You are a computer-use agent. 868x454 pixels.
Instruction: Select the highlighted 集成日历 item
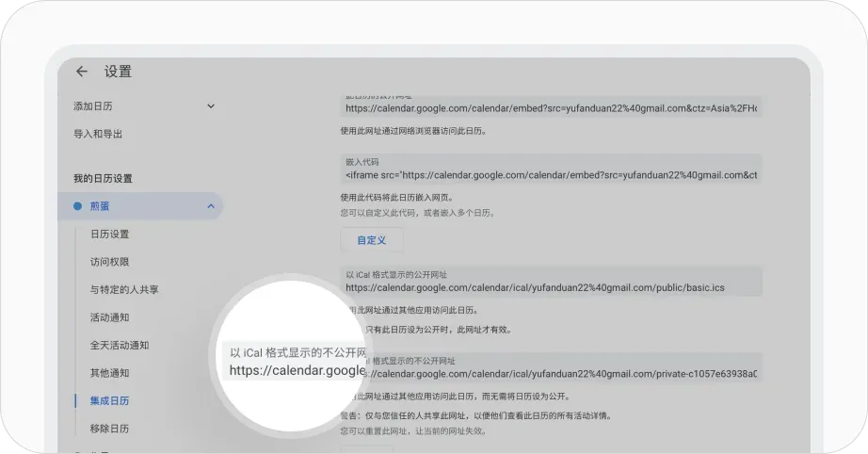click(109, 400)
